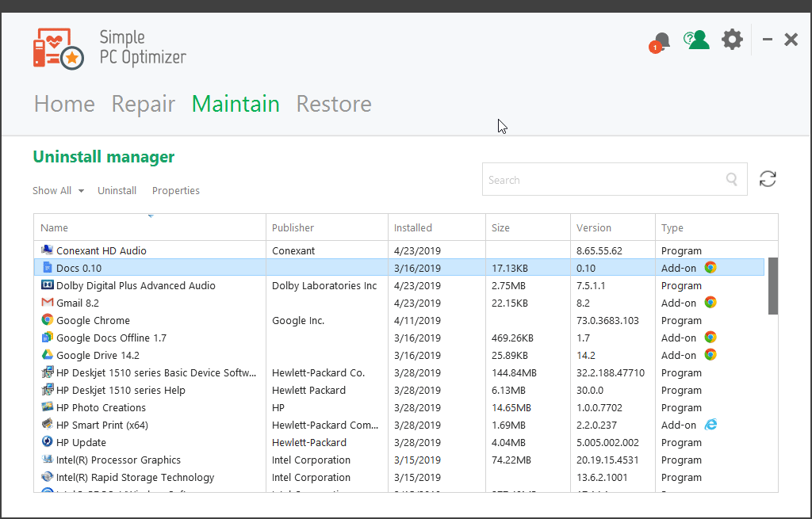
Task: Switch to the Repair tab
Action: (144, 104)
